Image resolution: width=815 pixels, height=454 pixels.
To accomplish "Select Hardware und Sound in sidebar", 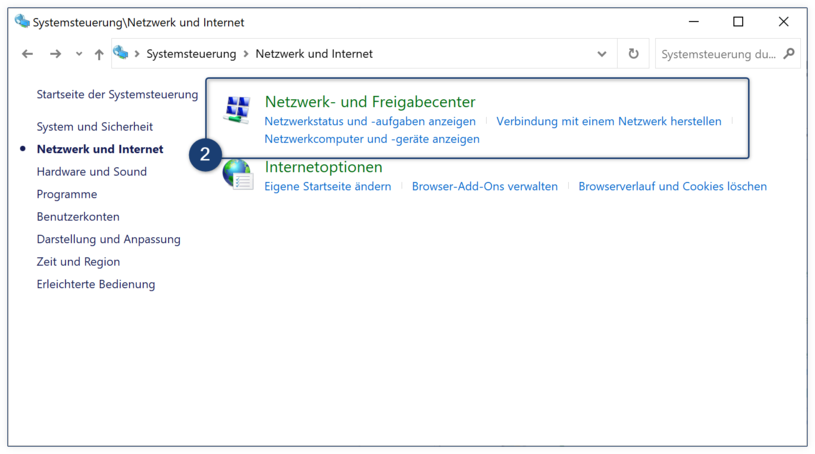I will coord(91,172).
